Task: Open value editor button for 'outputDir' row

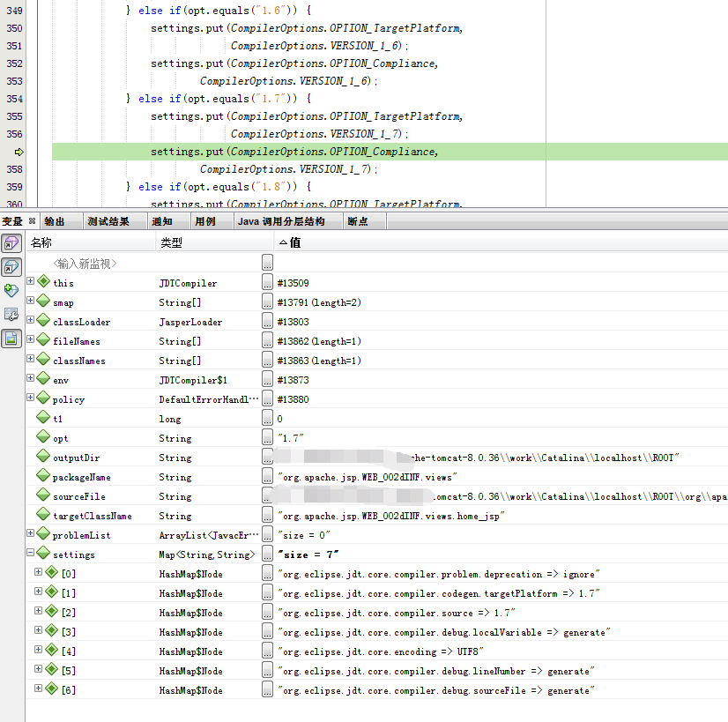Action: point(267,457)
